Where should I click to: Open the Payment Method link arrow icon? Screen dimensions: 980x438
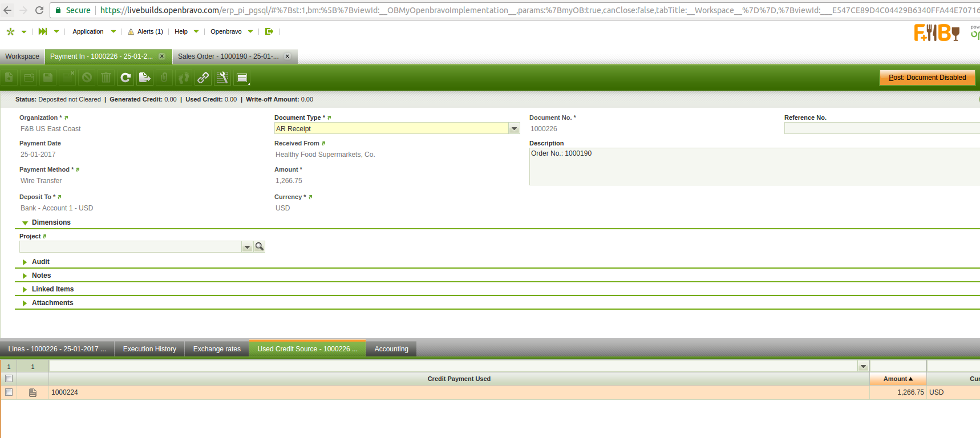pyautogui.click(x=78, y=170)
